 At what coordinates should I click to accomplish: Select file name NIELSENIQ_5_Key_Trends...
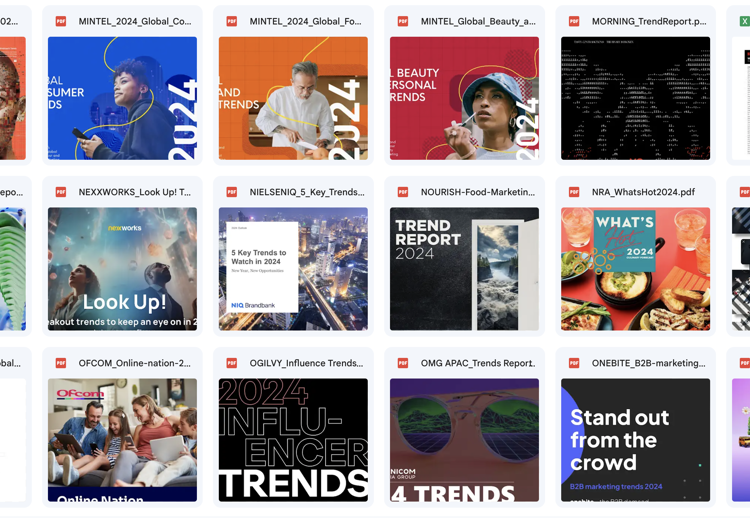point(307,192)
